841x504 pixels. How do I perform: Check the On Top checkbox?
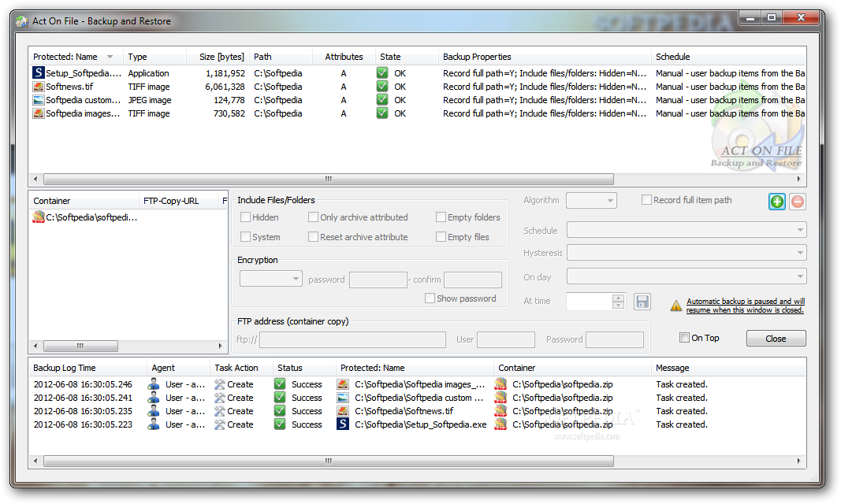(684, 337)
